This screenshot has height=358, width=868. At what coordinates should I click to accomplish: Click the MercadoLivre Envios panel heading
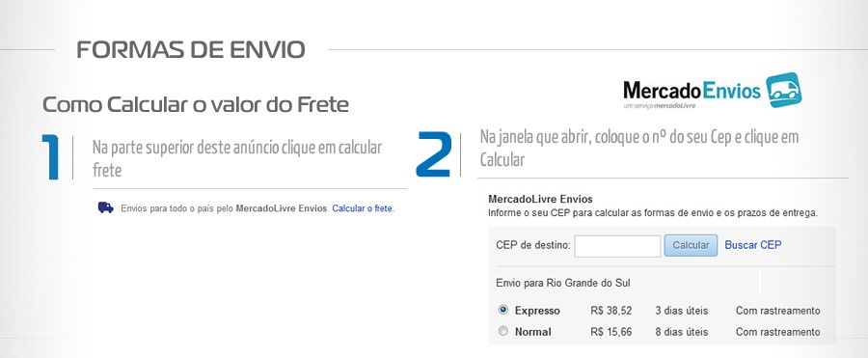540,199
